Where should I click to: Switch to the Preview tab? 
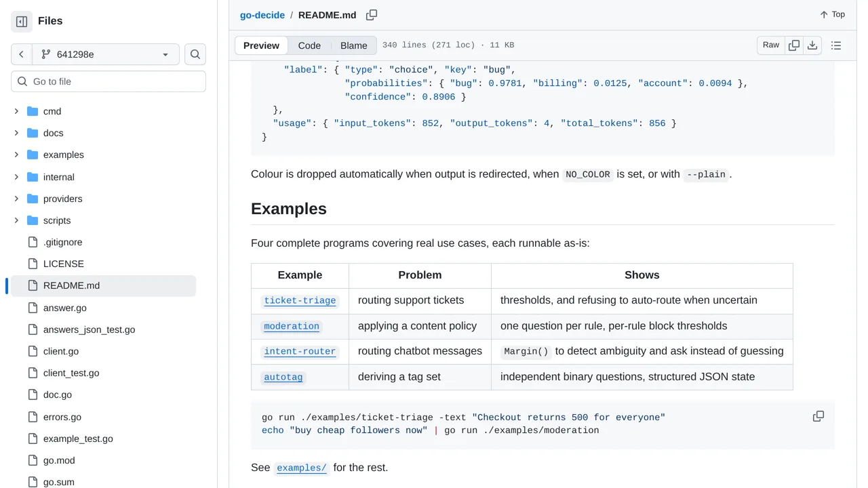click(x=261, y=45)
